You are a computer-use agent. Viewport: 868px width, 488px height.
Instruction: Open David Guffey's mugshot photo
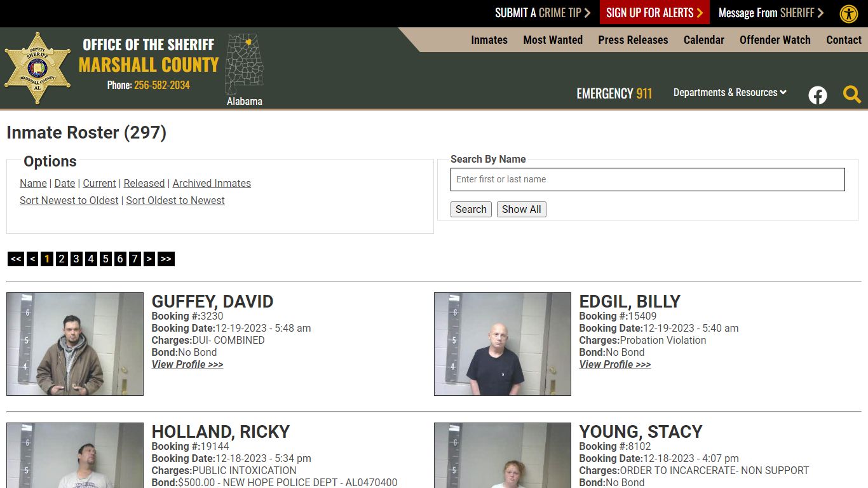75,344
